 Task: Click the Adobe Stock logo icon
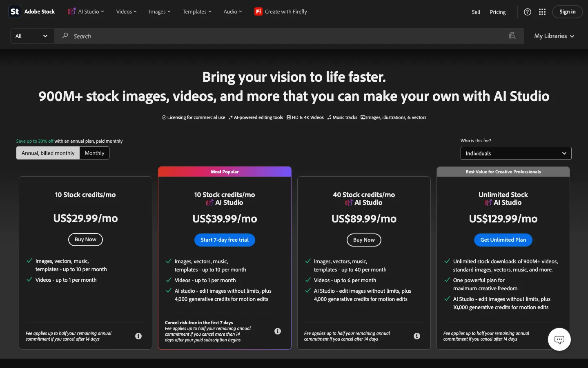click(x=15, y=11)
